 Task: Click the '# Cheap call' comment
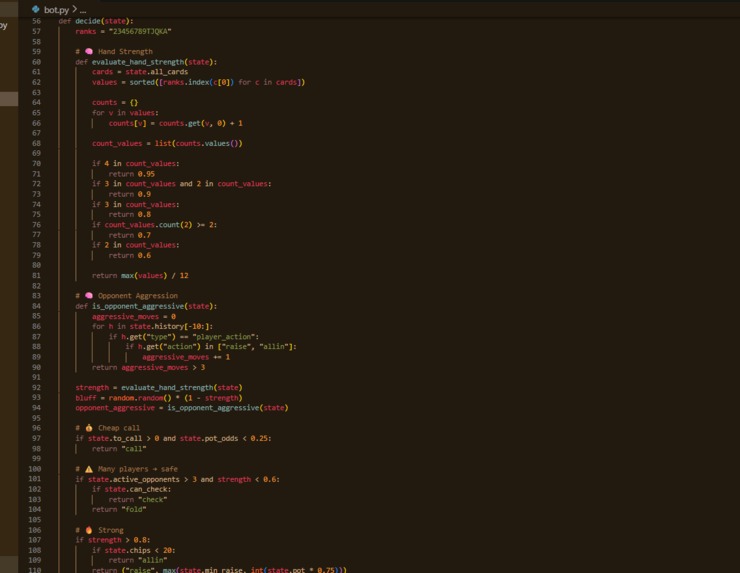coord(108,428)
